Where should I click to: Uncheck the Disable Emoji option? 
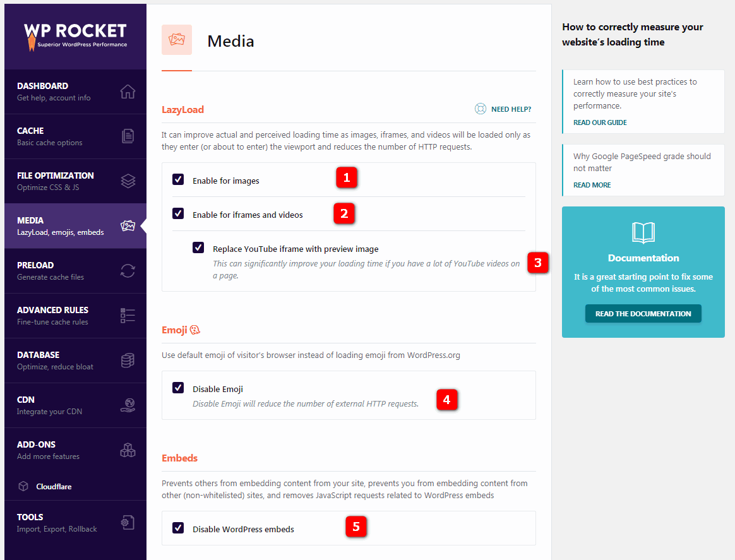click(x=178, y=387)
